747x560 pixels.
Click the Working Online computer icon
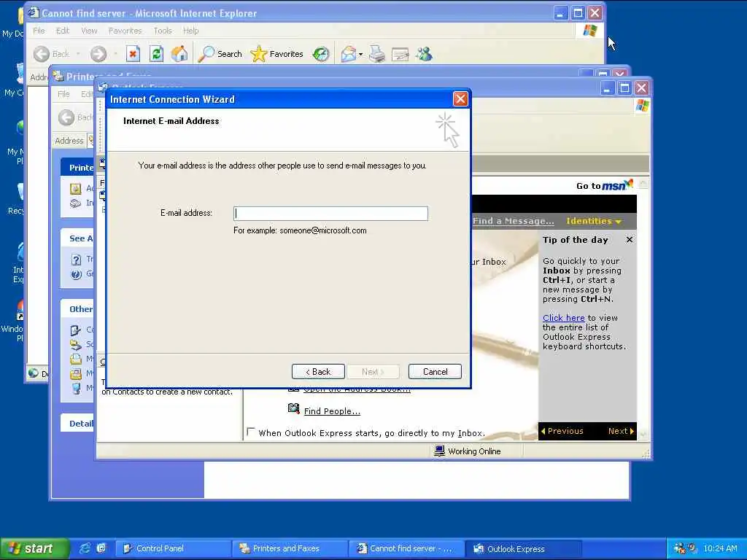(x=439, y=451)
